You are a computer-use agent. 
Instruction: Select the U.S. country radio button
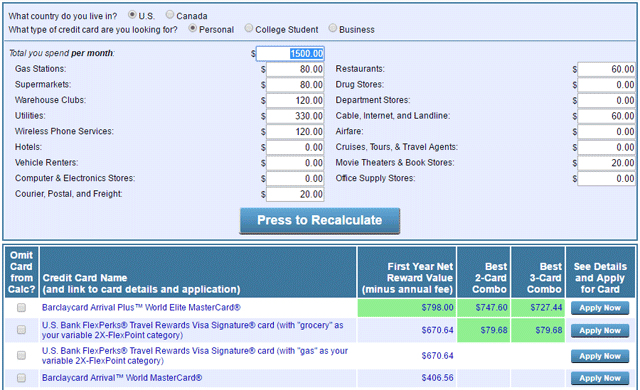pyautogui.click(x=132, y=15)
